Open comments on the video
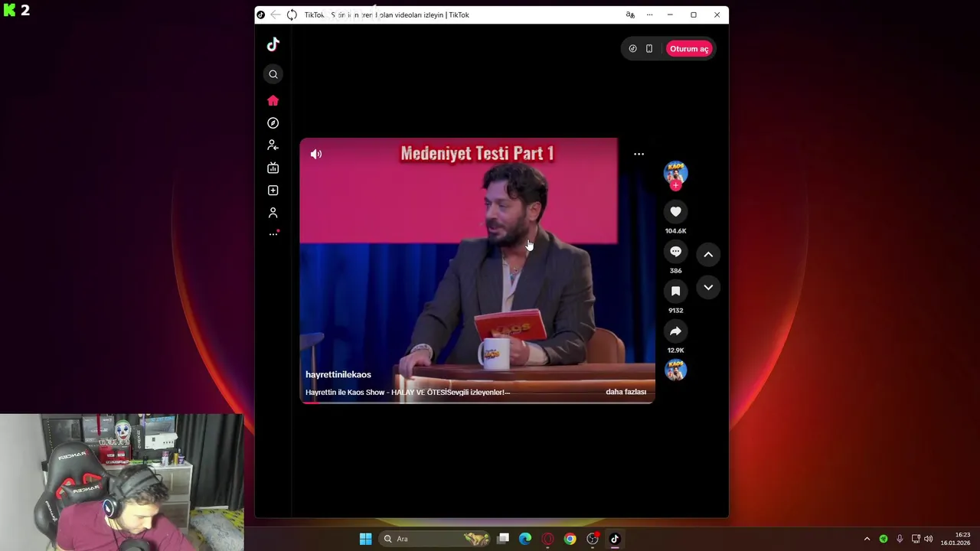This screenshot has width=980, height=551. 675,252
